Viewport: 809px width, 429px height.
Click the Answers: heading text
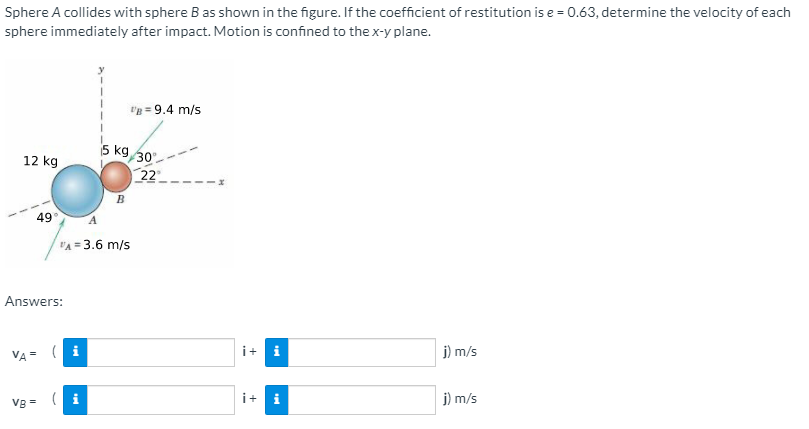[34, 301]
